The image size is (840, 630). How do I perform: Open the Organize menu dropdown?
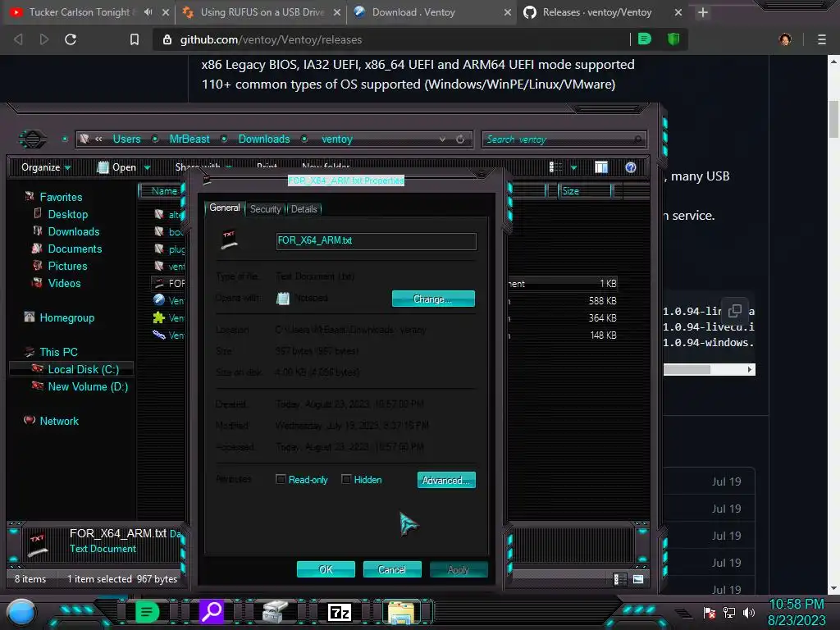[x=46, y=167]
